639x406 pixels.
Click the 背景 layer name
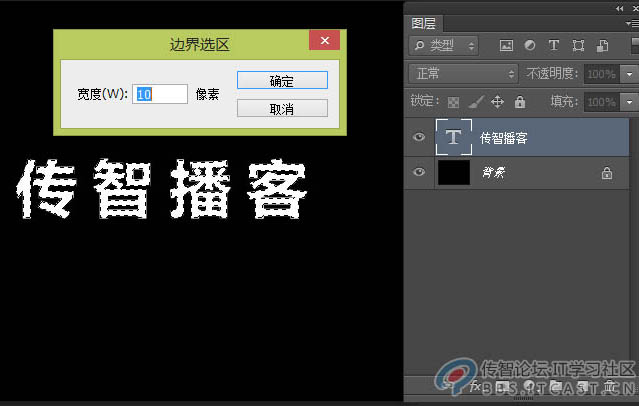tap(494, 172)
